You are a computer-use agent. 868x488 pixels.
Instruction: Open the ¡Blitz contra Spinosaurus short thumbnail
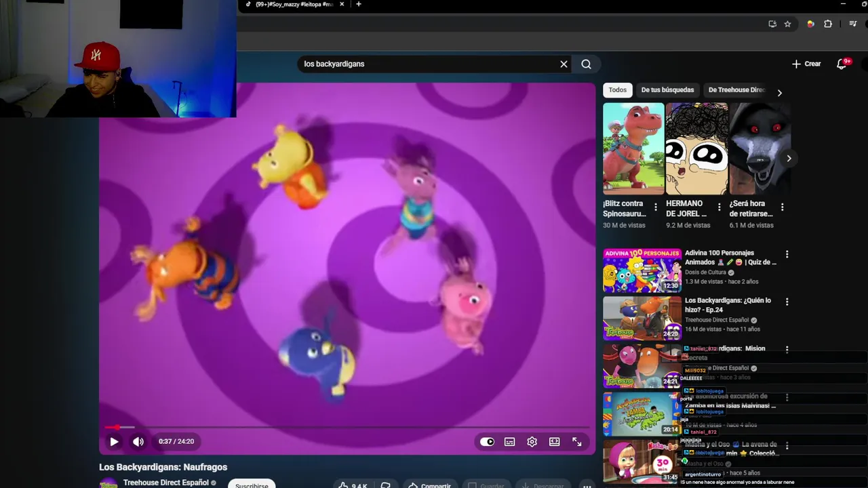pyautogui.click(x=633, y=148)
